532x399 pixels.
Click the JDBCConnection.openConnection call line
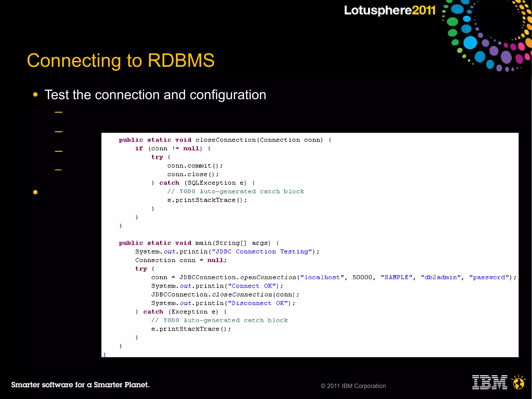[334, 277]
